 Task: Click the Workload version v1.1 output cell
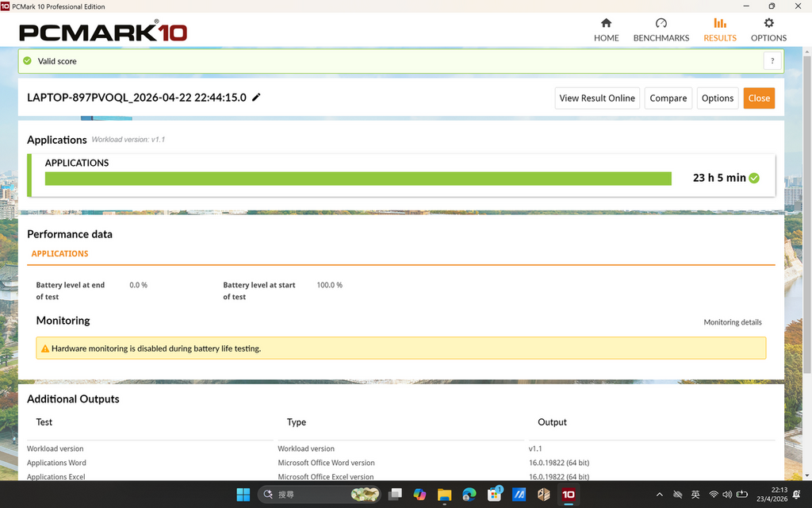535,448
